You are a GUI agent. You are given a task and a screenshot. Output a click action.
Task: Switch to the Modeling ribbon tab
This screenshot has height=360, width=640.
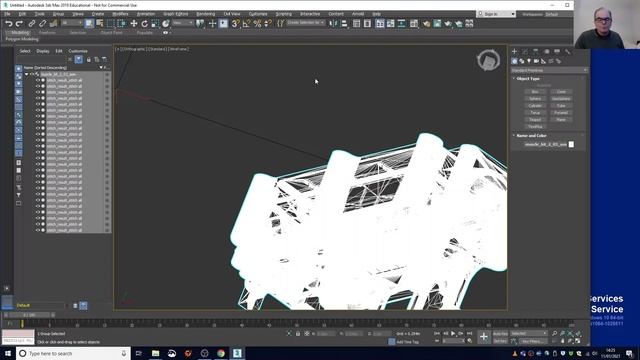pyautogui.click(x=20, y=33)
